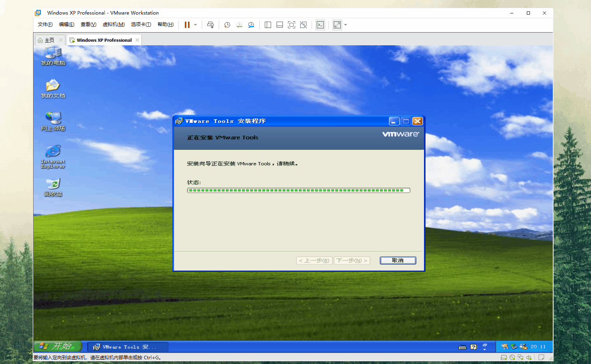Toggle the library sidebar panel view
591x364 pixels.
(x=268, y=25)
